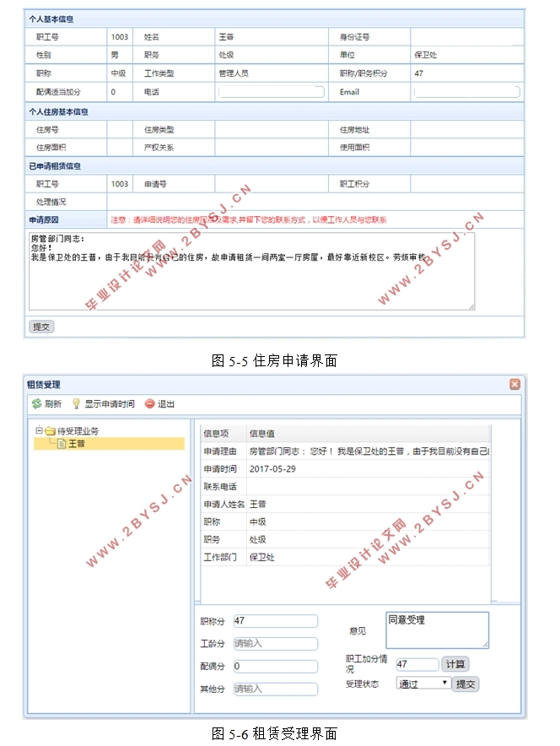Click the 职称分 field
560x746 pixels.
coord(276,621)
